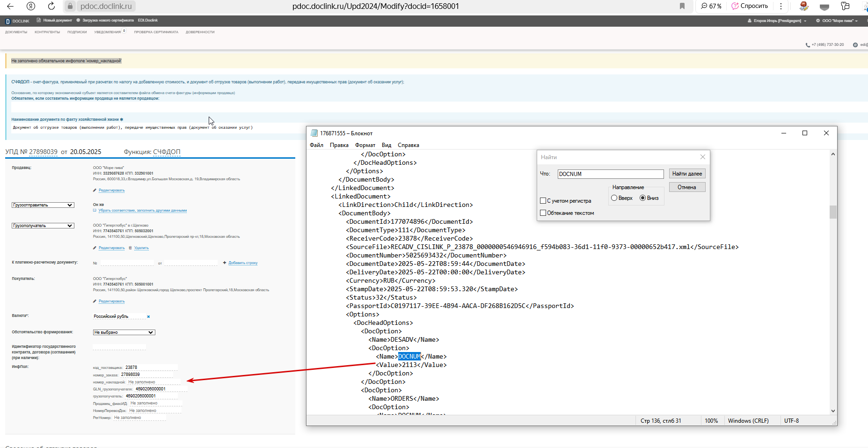Screen dimensions: 868x448
Task: Click номер_накладной 'Не заполнено' field
Action: 154,382
